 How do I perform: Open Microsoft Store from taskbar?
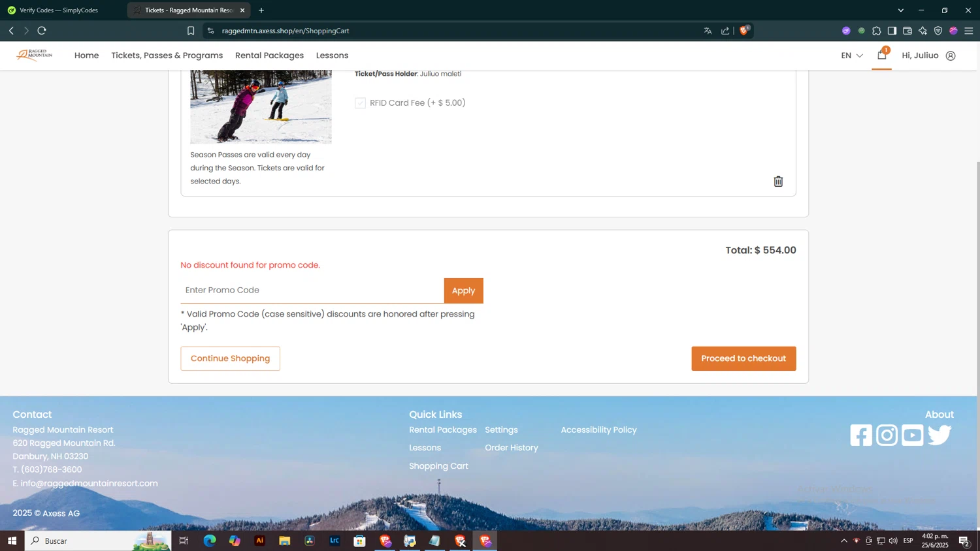point(359,541)
